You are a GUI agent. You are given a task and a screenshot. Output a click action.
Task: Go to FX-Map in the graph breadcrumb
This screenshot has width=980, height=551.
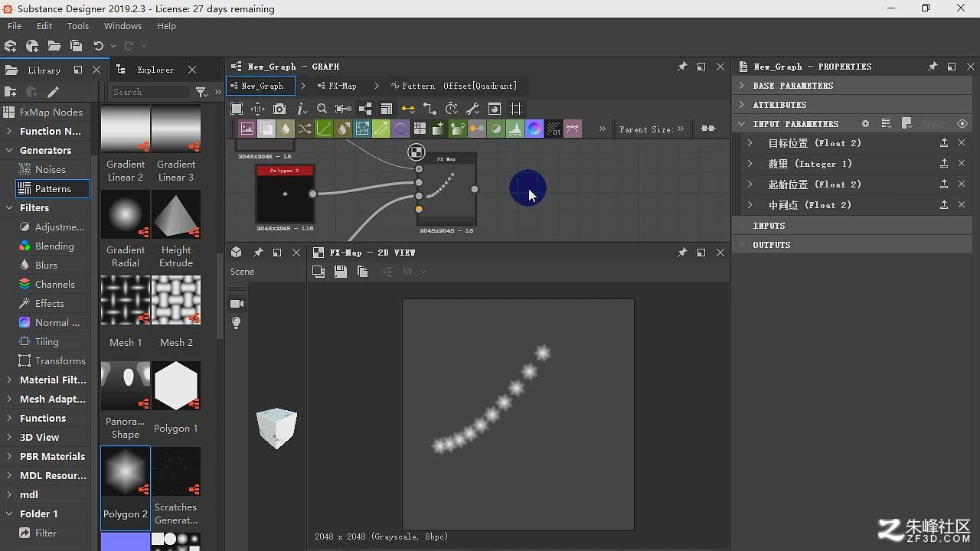[343, 86]
